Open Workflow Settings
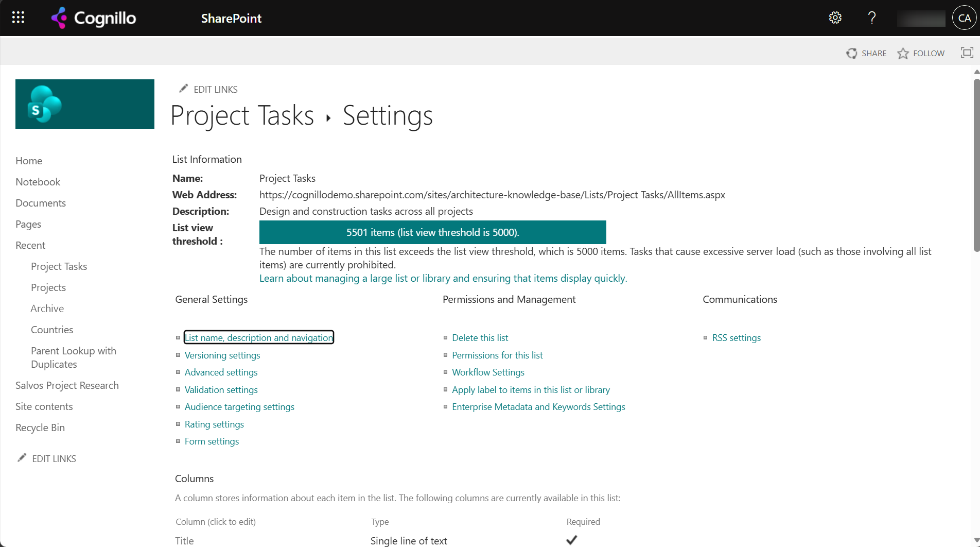Screen dimensions: 980x547 click(x=488, y=372)
